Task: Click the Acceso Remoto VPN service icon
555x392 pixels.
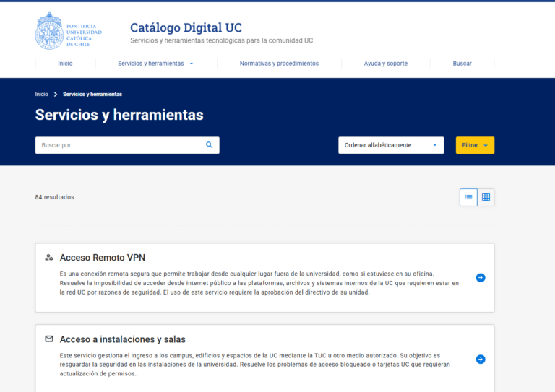Action: [49, 258]
